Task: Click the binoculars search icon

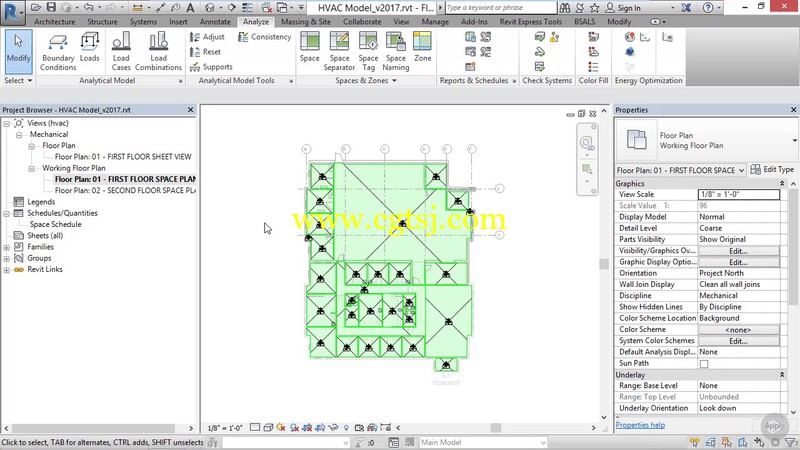Action: click(x=565, y=8)
